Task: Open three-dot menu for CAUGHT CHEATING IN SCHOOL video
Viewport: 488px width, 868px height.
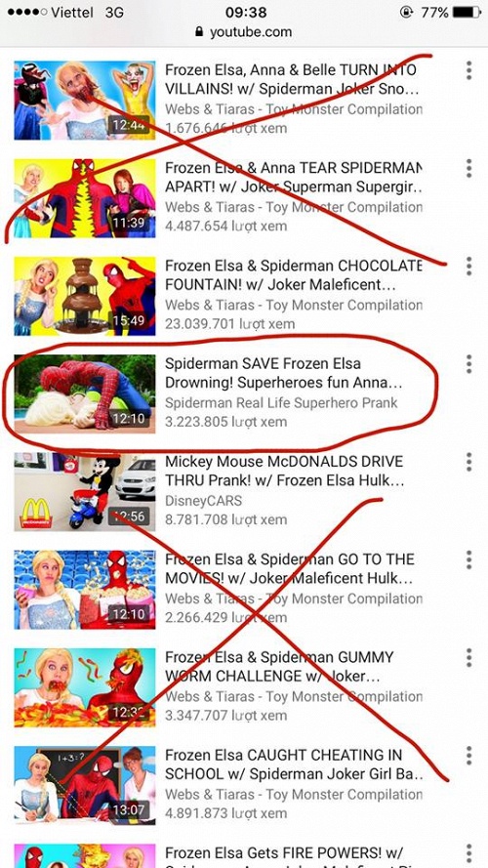Action: coord(468,756)
